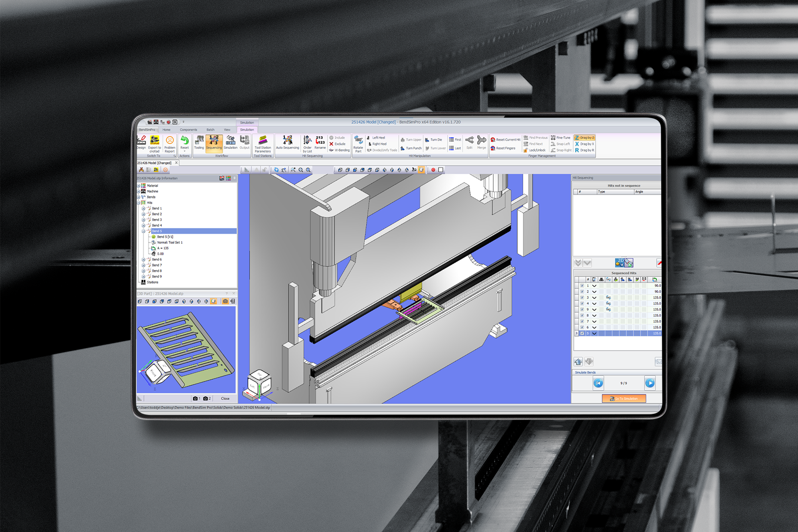798x532 pixels.
Task: Switch to the Components ribbon tab
Action: (x=188, y=130)
